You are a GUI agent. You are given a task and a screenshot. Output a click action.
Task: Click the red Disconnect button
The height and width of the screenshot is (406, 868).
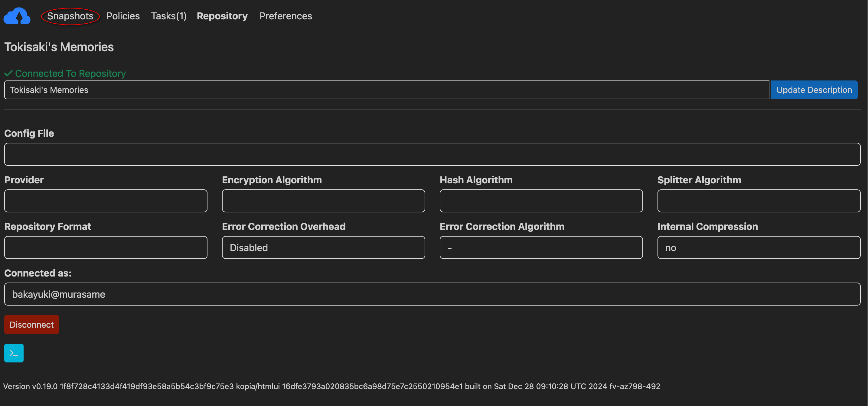pos(32,324)
